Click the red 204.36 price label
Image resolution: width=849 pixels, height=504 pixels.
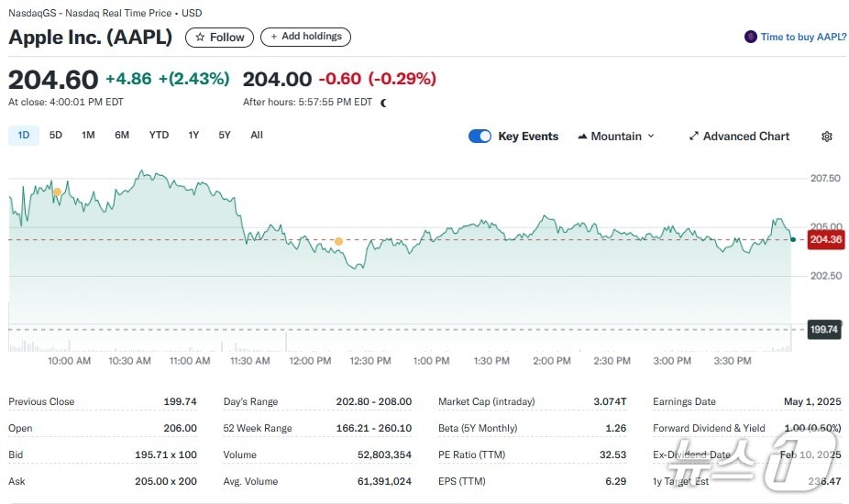pos(825,240)
